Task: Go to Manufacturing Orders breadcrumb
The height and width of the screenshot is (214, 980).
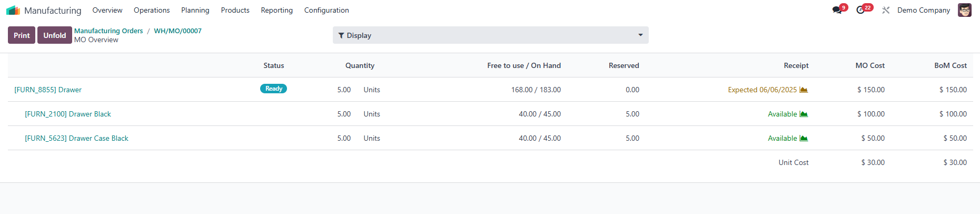Action: click(108, 31)
